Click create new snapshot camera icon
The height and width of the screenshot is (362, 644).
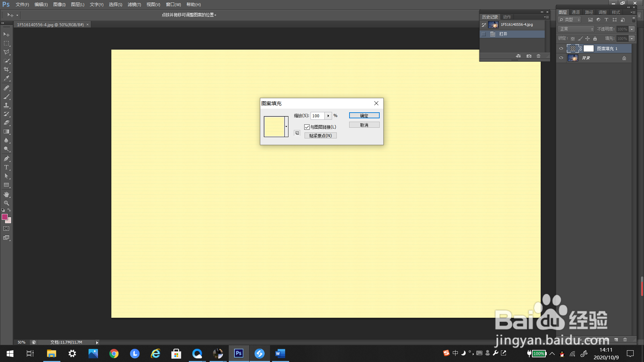(529, 56)
